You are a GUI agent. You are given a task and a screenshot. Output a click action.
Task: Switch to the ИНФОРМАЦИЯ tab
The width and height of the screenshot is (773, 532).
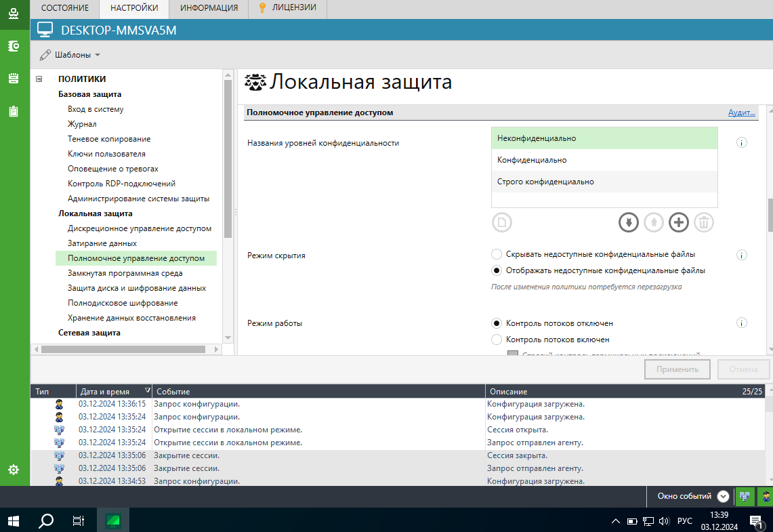[209, 8]
